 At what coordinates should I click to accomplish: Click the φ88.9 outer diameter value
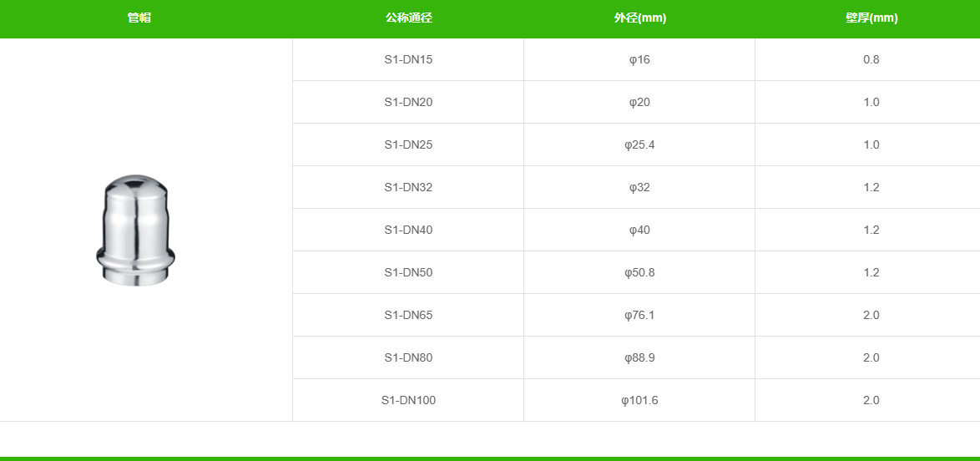639,357
